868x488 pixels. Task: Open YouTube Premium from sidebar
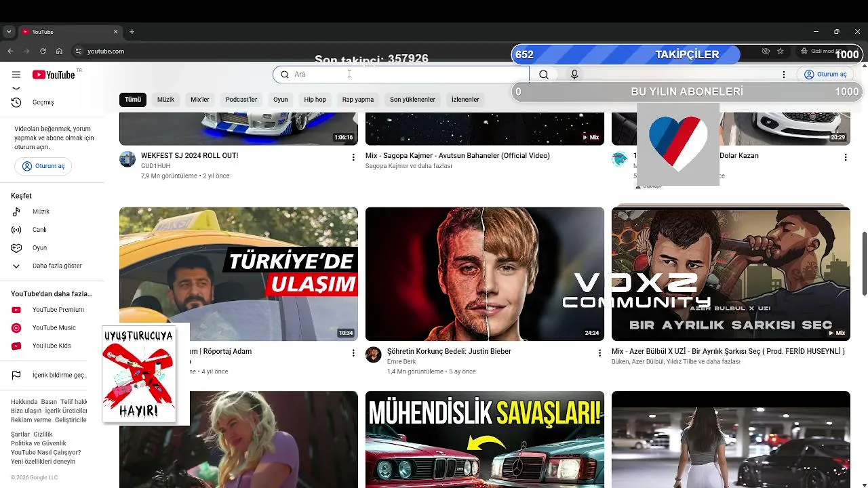pyautogui.click(x=58, y=310)
